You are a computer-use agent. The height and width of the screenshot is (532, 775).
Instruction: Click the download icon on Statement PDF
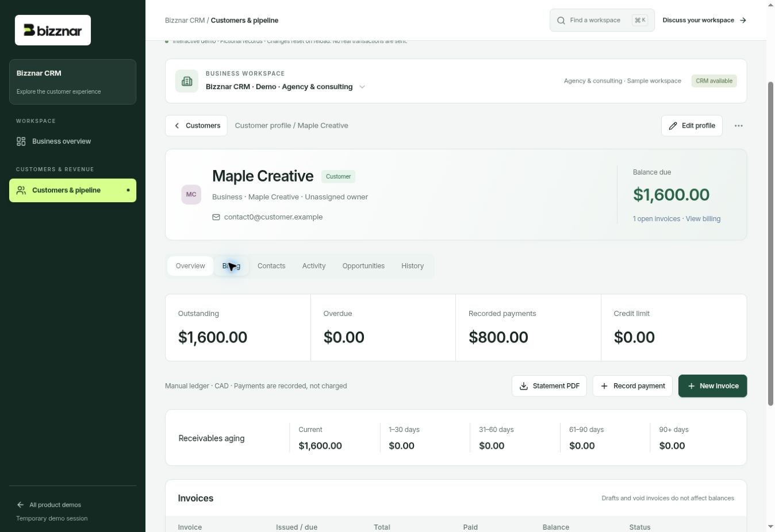(524, 386)
